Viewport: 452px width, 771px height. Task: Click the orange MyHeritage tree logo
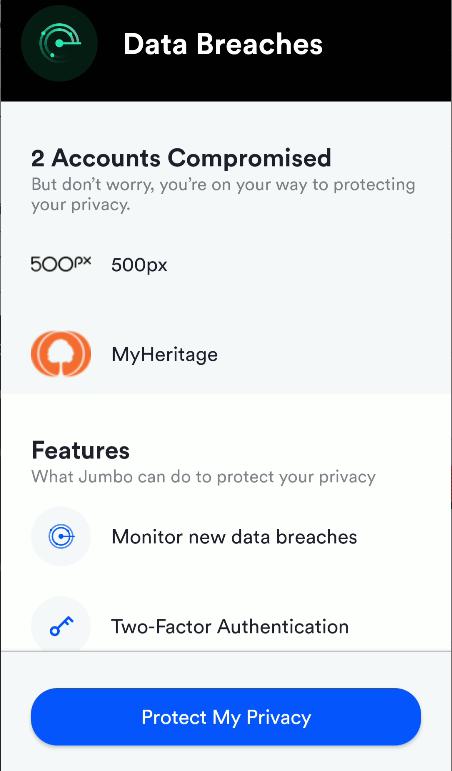(61, 354)
